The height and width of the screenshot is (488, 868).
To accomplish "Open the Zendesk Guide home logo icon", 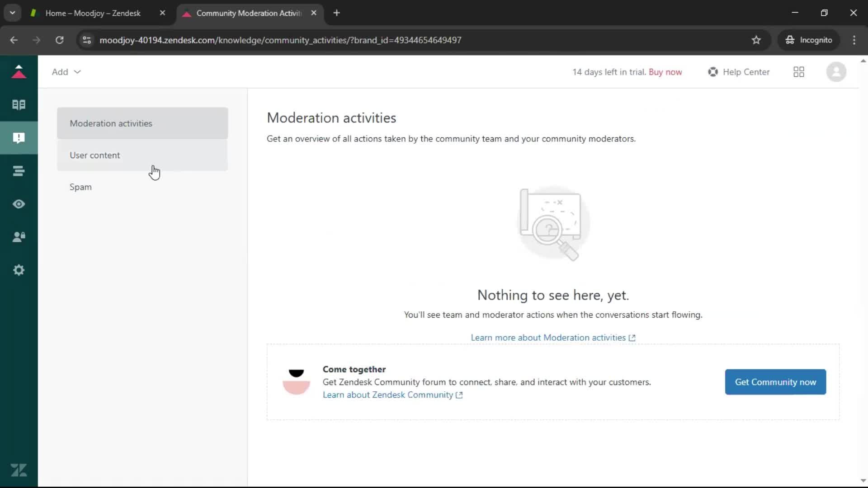I will click(19, 72).
